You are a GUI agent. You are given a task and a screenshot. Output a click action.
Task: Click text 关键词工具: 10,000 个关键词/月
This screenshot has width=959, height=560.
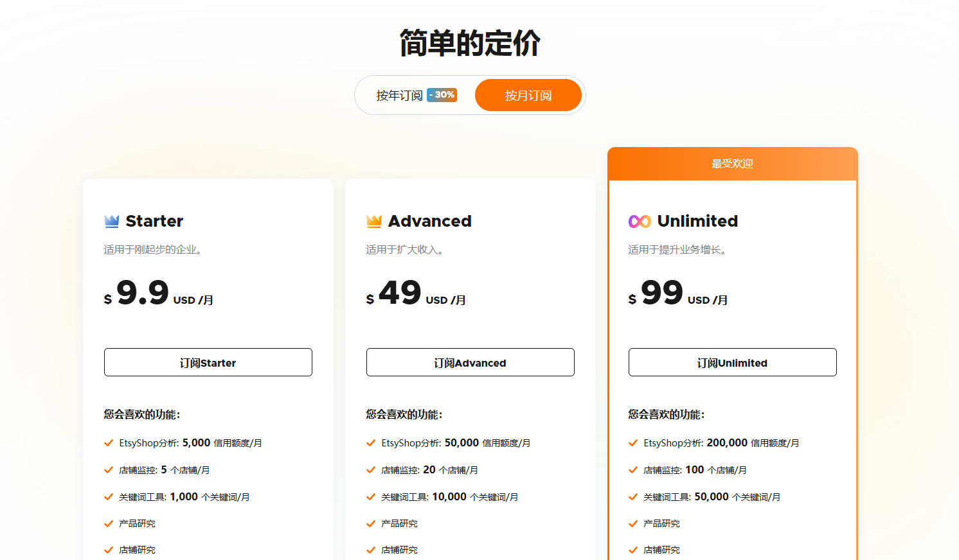click(x=450, y=497)
